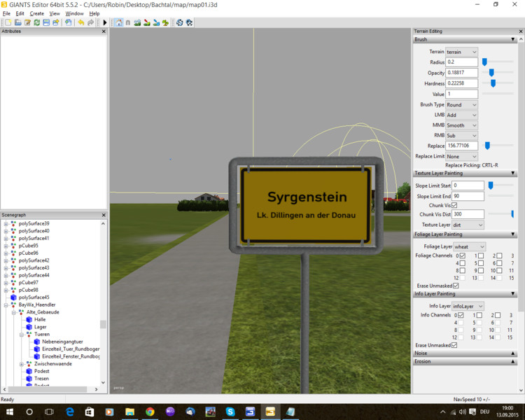
Task: Click the Open folder toolbar icon
Action: (x=17, y=22)
